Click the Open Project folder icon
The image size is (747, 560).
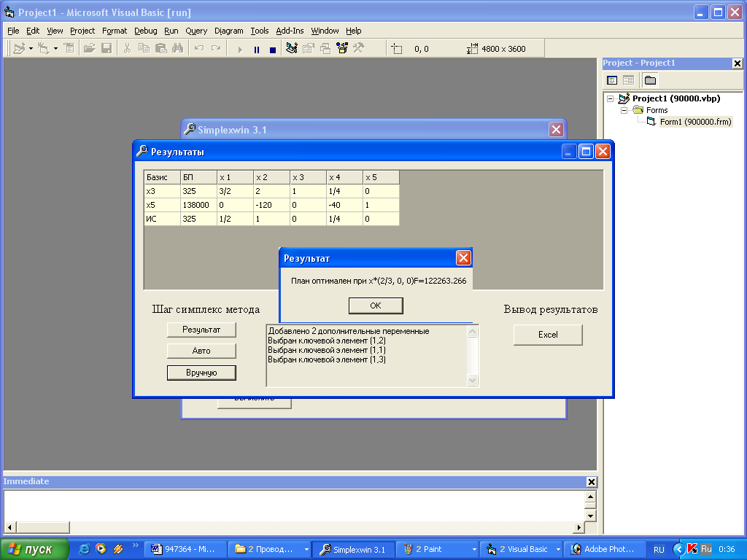pos(90,49)
